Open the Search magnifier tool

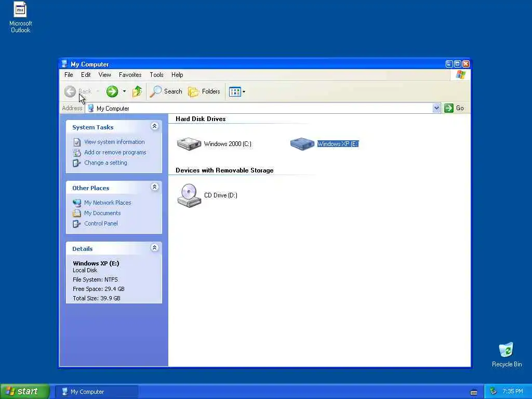(x=166, y=91)
